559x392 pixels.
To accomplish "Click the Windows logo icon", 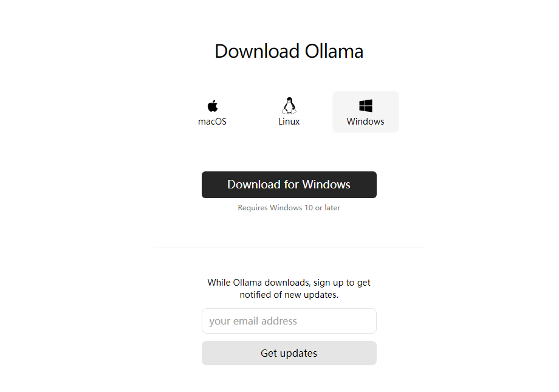I will pyautogui.click(x=366, y=106).
